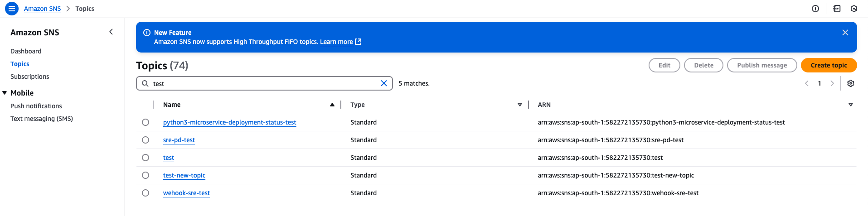Screen dimensions: 868x216
Task: Click the external link icon beside Learn more
Action: [358, 42]
